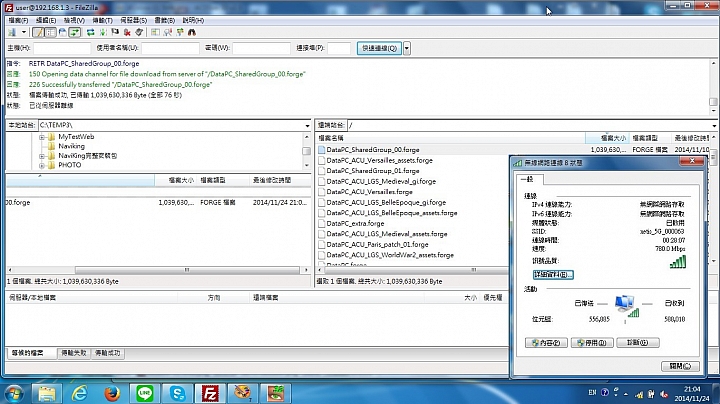Open the quickconnect history dropdown arrow
720x404 pixels.
(x=406, y=48)
